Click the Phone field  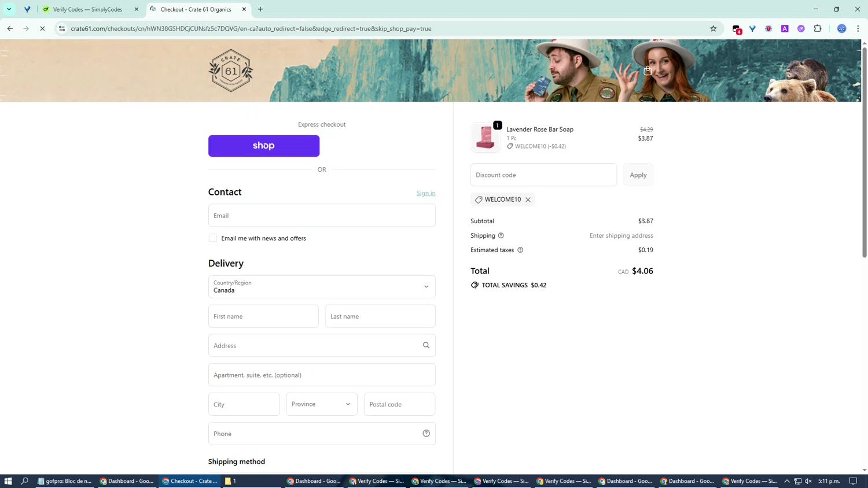322,434
